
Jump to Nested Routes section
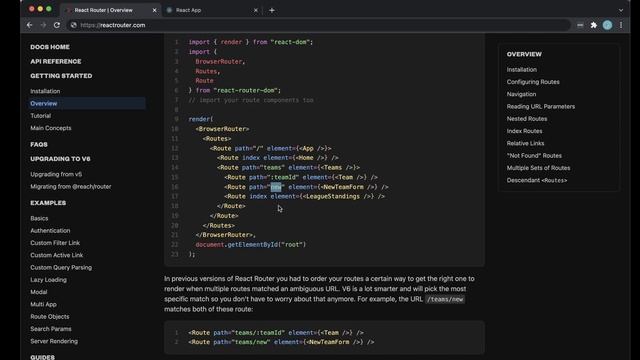[x=527, y=118]
